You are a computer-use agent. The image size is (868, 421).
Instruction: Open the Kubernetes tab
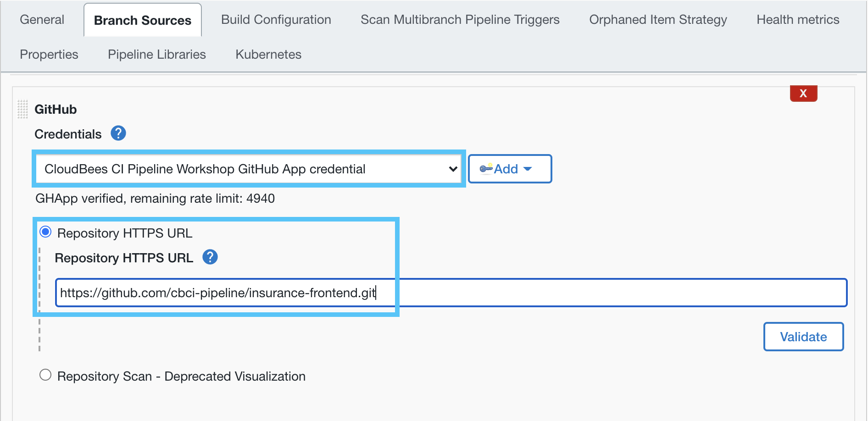click(268, 55)
